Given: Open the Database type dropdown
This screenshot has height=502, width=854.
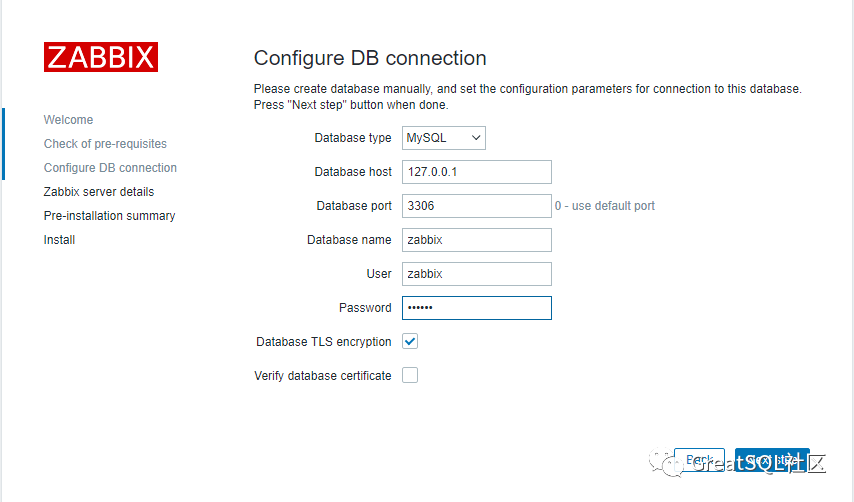Looking at the screenshot, I should pyautogui.click(x=443, y=138).
